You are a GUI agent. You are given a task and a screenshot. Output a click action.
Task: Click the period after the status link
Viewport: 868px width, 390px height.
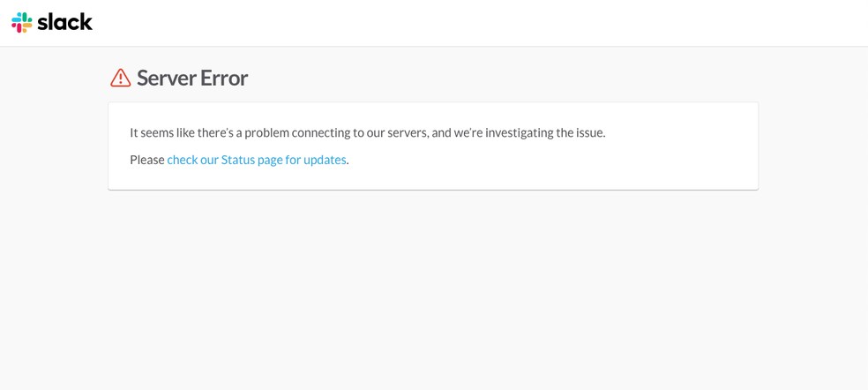348,161
